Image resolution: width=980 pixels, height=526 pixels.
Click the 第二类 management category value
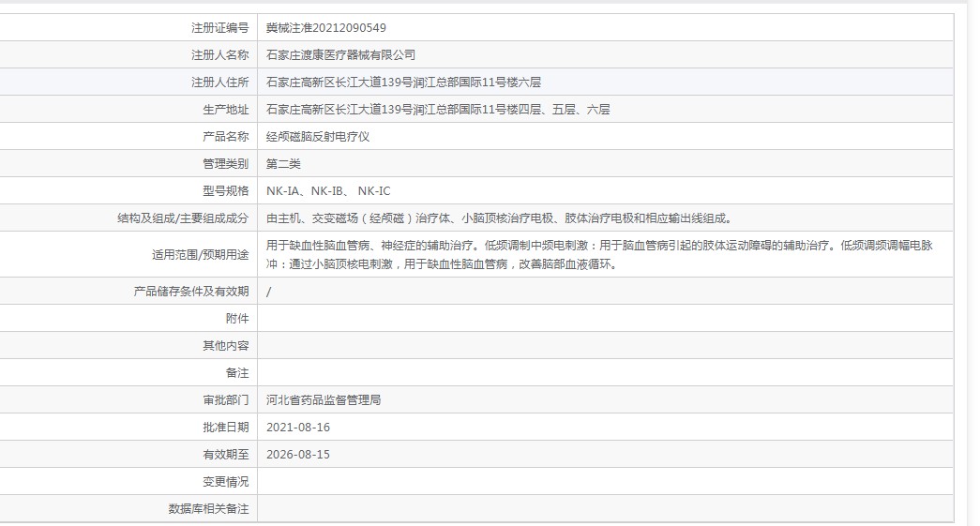[x=283, y=164]
